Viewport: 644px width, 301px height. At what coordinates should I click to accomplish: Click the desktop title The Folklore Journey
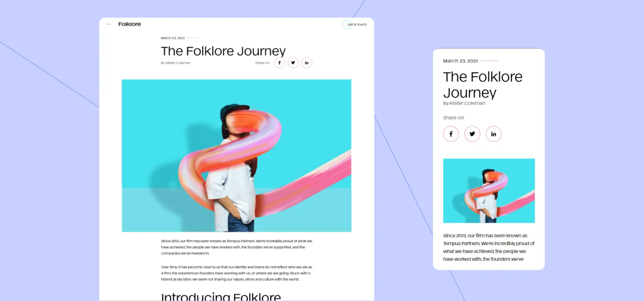tap(223, 51)
